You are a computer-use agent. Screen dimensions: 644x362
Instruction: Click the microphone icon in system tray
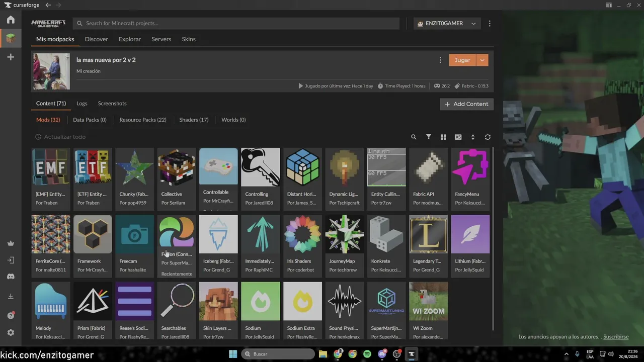(577, 354)
